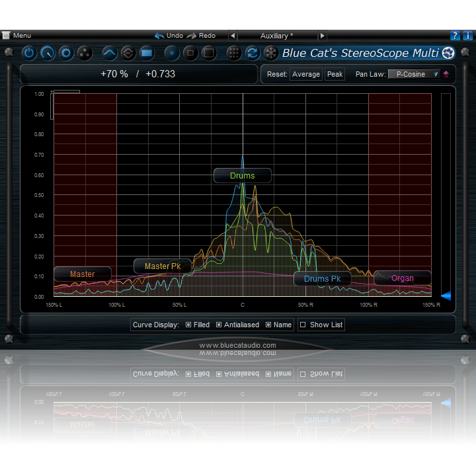476x476 pixels.
Task: Click the small zoom box at graph top-left
Action: (52, 91)
